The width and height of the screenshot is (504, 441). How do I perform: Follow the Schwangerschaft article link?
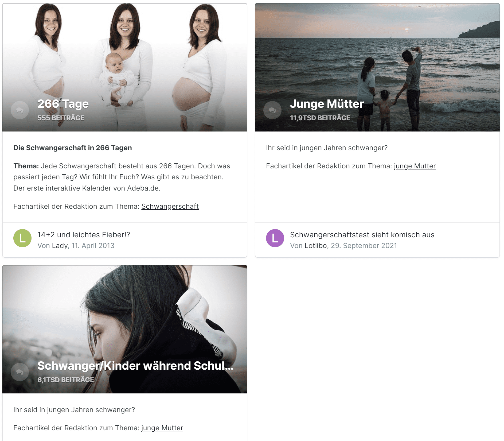(x=170, y=206)
